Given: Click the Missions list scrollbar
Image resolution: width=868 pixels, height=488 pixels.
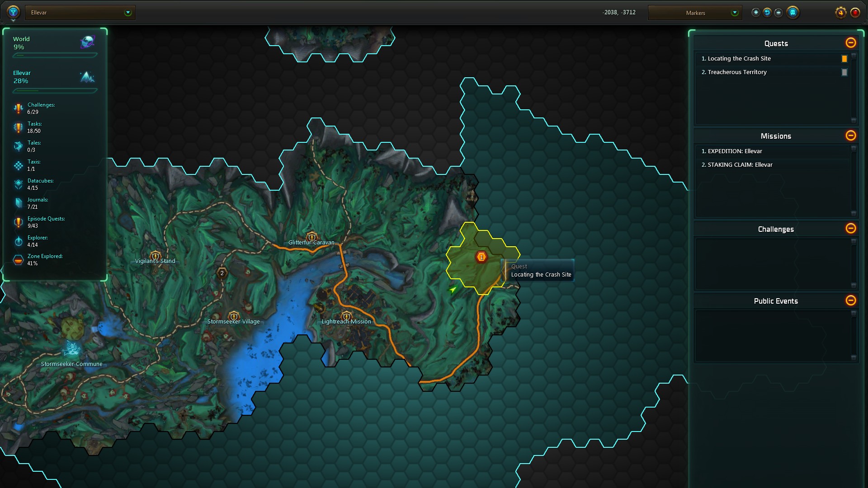Looking at the screenshot, I should coord(854,181).
